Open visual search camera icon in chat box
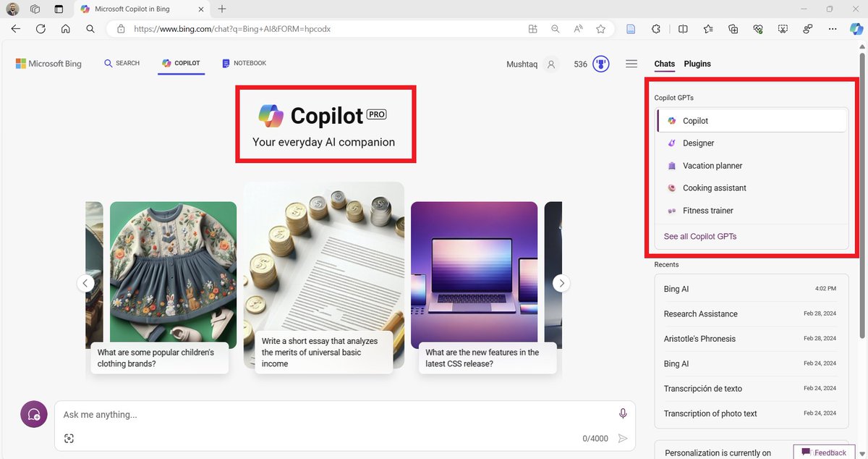 pyautogui.click(x=69, y=438)
